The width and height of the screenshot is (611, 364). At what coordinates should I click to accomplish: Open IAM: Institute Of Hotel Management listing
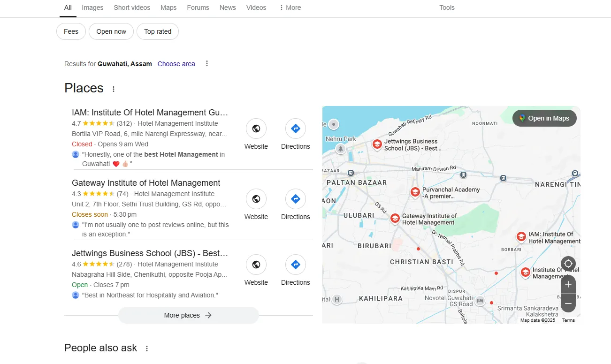point(150,113)
